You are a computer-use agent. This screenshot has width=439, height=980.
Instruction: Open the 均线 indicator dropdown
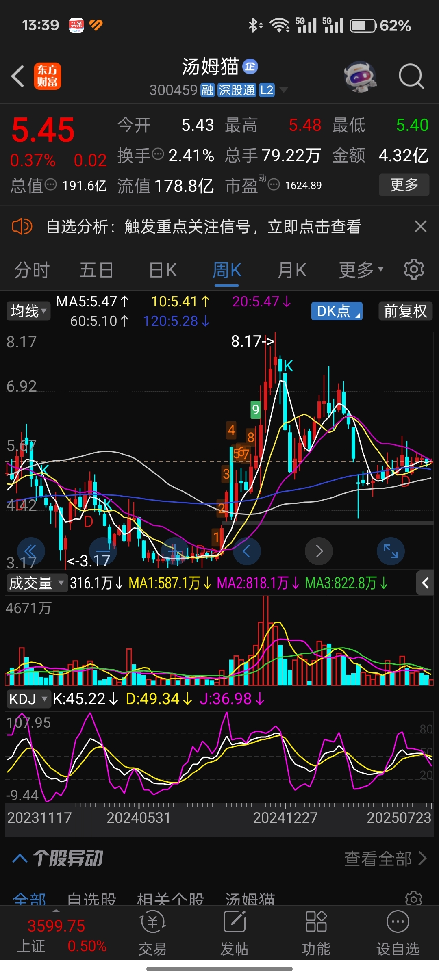click(x=28, y=311)
